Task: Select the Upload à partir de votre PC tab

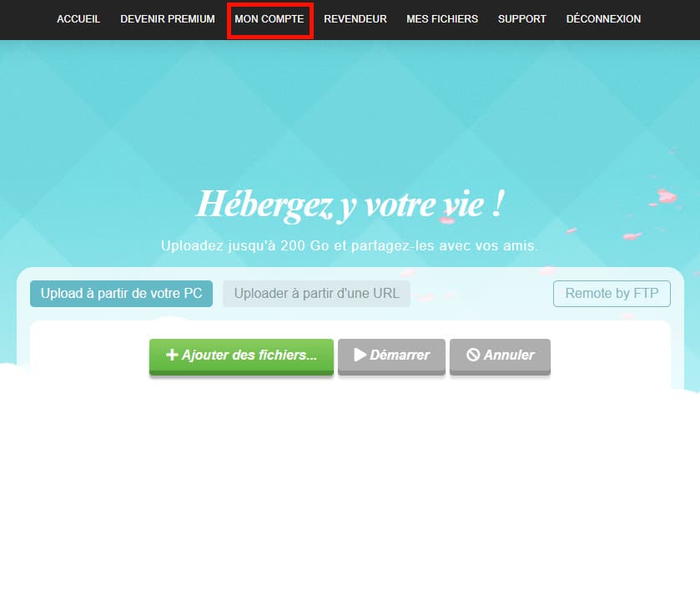Action: [x=122, y=294]
